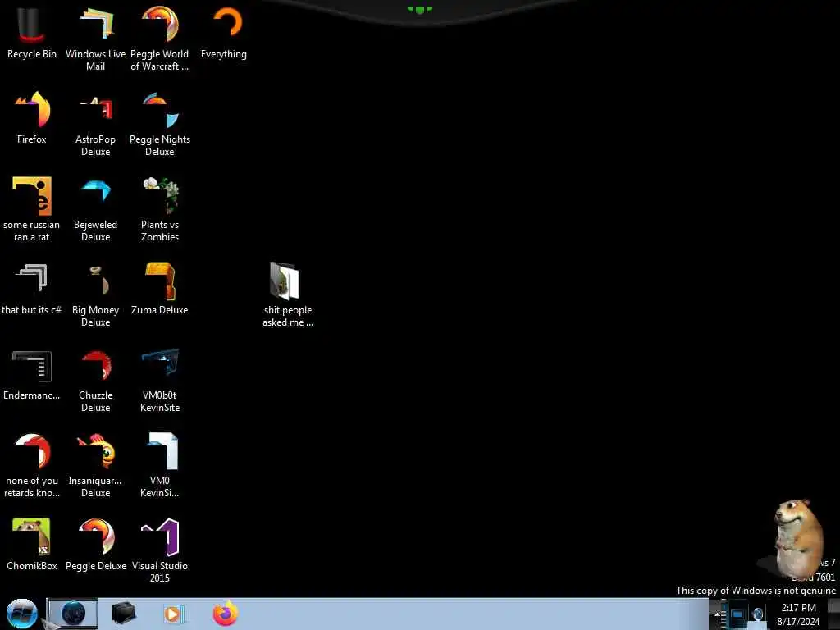Select Insaniquar... Deluxe fish icon

(95, 466)
